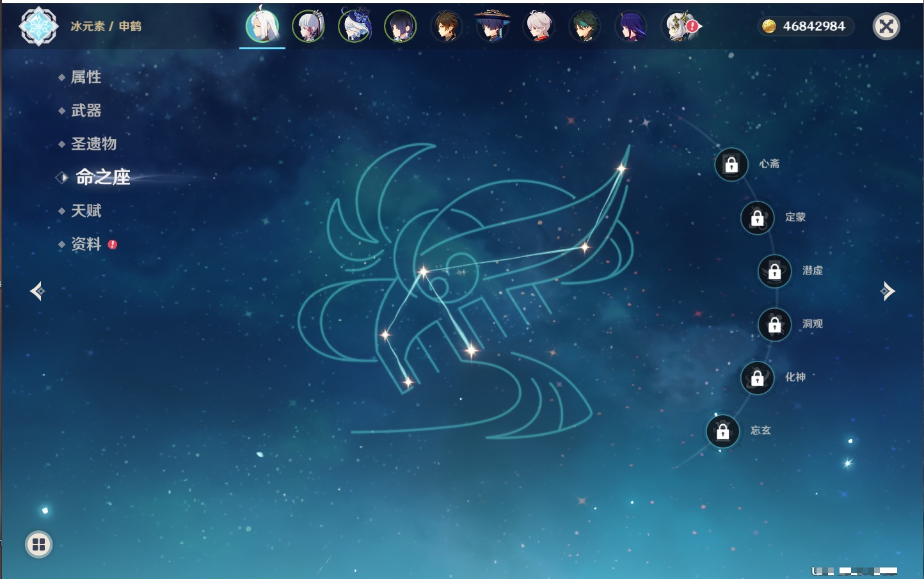This screenshot has width=924, height=579.
Task: Select Shenhe's portrait in the character bar
Action: [x=262, y=26]
